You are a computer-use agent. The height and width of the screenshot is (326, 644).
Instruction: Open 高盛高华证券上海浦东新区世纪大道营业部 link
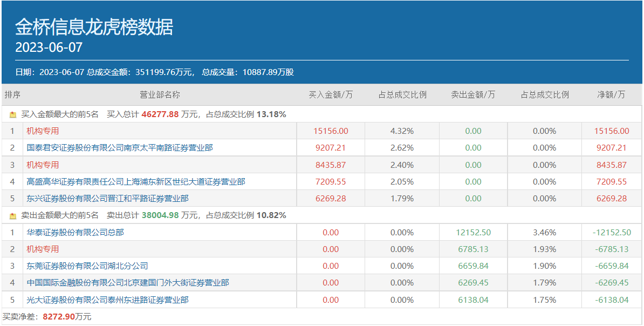136,182
